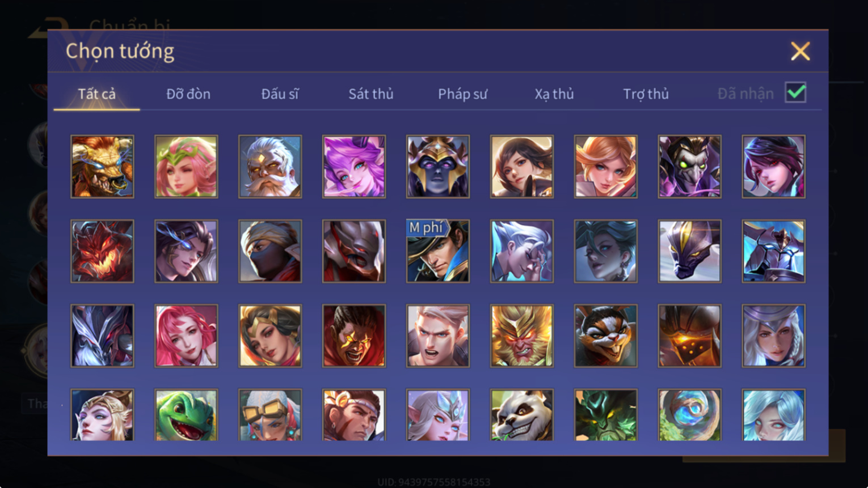This screenshot has height=488, width=868.
Task: Select the panda hero portrait
Action: tap(521, 415)
